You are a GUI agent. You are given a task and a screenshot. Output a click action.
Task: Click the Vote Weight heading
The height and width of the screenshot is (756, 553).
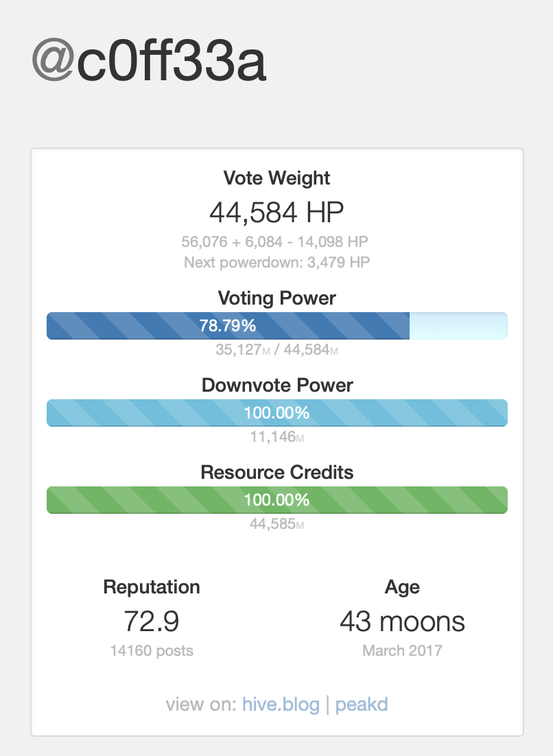click(276, 178)
